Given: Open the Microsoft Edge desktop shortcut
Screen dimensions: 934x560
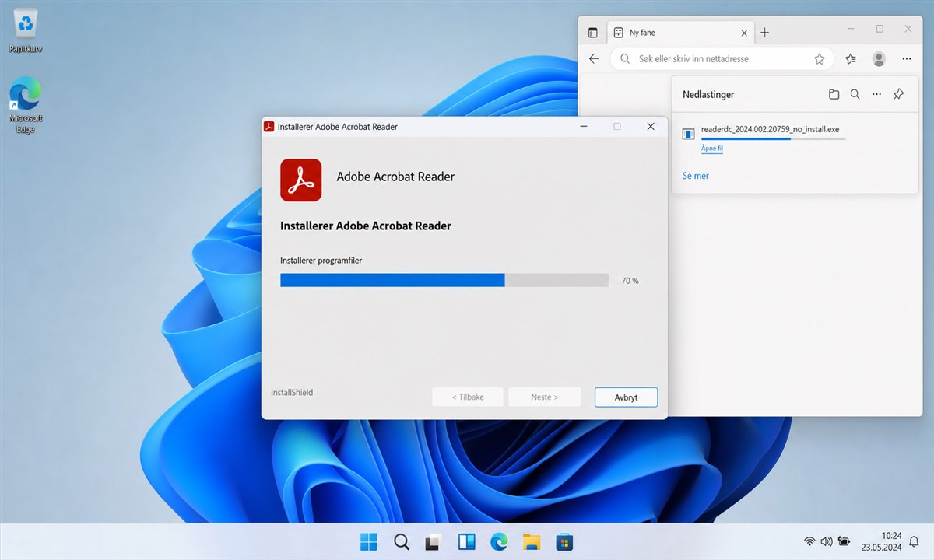Looking at the screenshot, I should click(26, 105).
